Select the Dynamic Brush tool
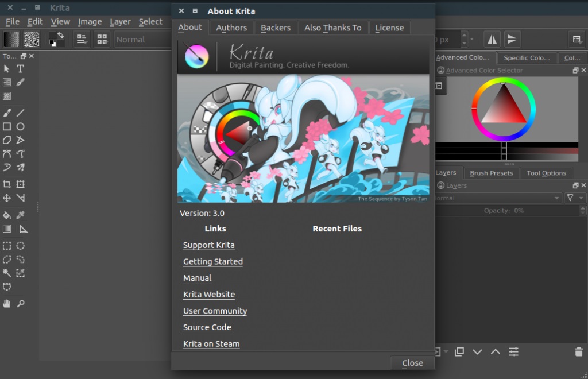 click(x=7, y=167)
